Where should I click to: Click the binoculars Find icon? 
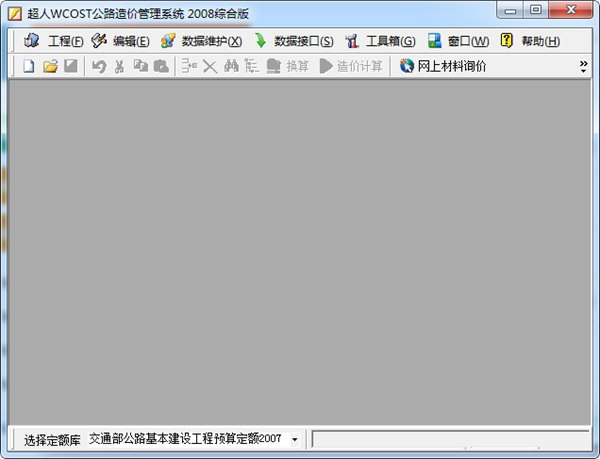230,67
